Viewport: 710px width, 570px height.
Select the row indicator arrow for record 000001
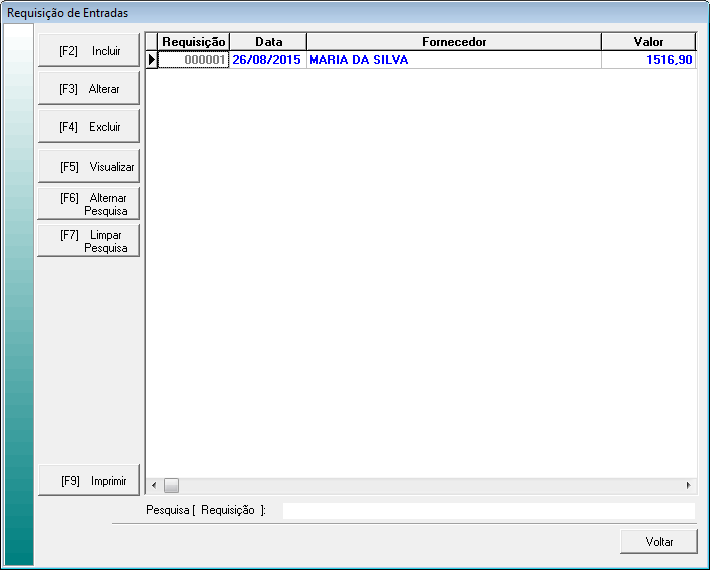pyautogui.click(x=152, y=60)
